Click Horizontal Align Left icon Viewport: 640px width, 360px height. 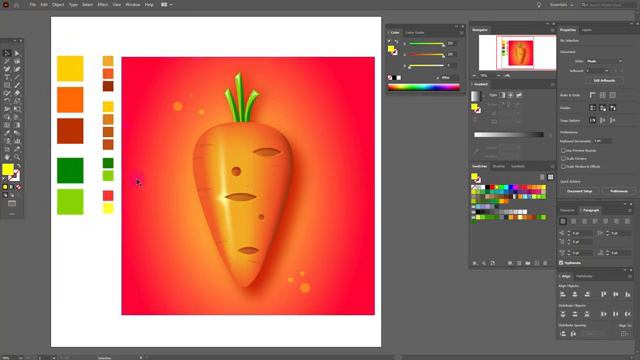click(563, 294)
